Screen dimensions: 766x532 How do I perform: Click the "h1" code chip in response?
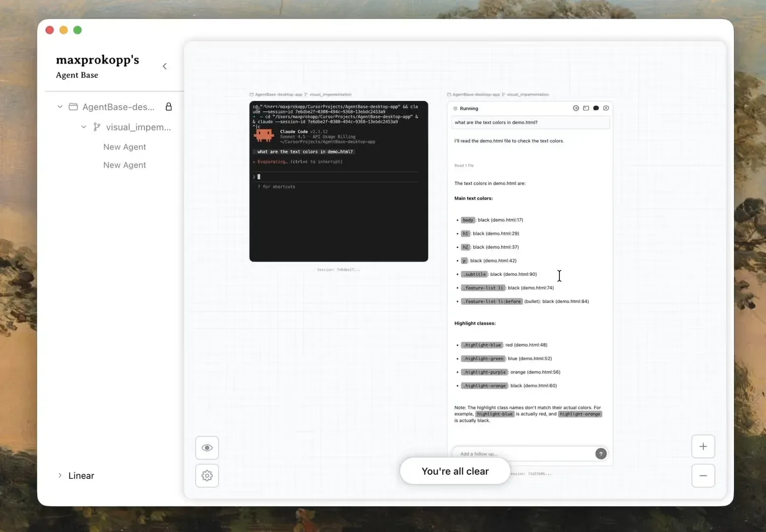(x=465, y=233)
